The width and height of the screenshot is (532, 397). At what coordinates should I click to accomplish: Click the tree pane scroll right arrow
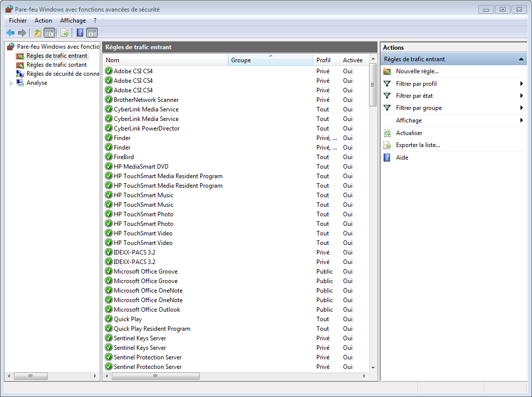point(95,376)
